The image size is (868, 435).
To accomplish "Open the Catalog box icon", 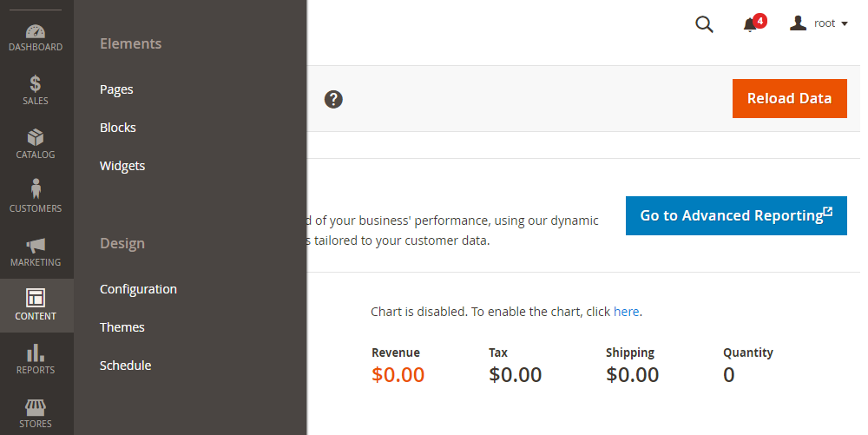I will click(x=36, y=144).
